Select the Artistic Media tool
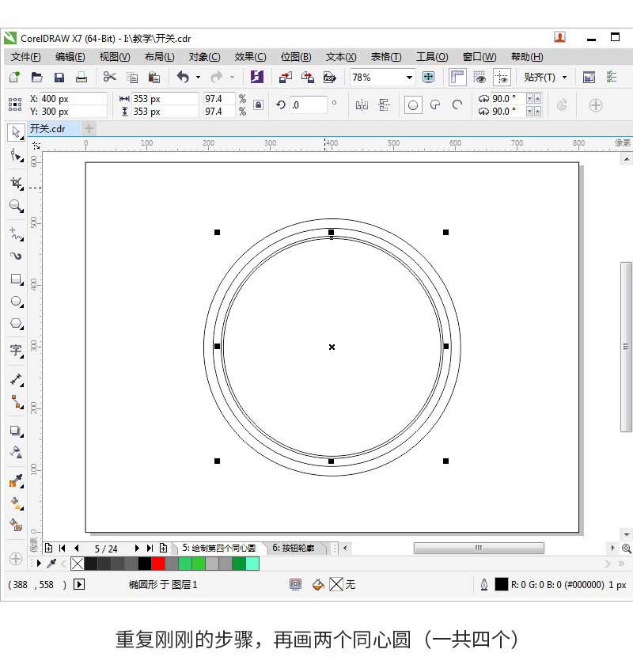 pyautogui.click(x=17, y=256)
